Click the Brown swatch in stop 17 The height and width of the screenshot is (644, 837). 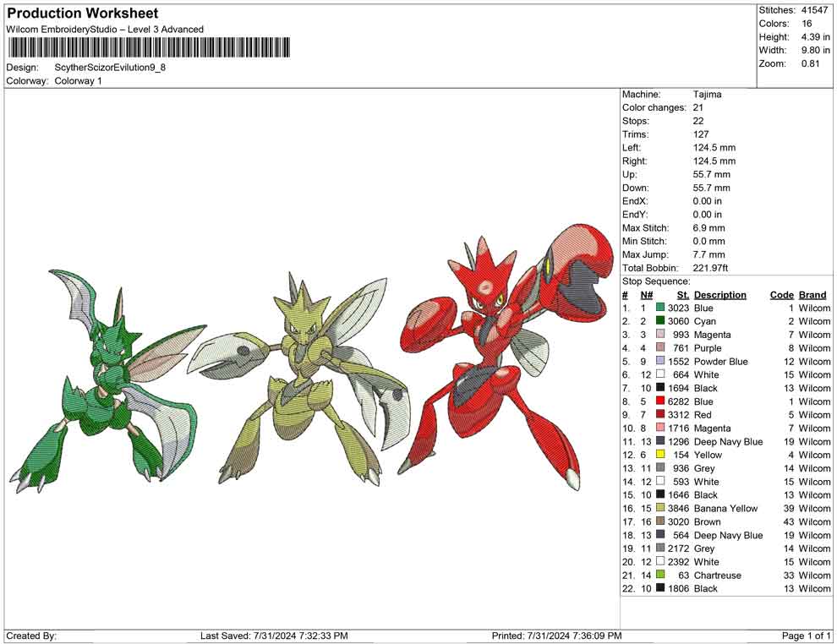pyautogui.click(x=660, y=521)
